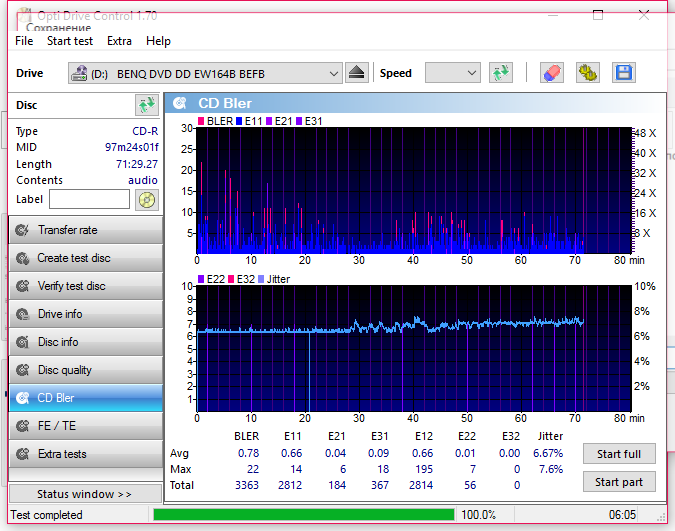Click refresh icon beside Speed dropdown
This screenshot has height=531, width=675.
click(500, 73)
